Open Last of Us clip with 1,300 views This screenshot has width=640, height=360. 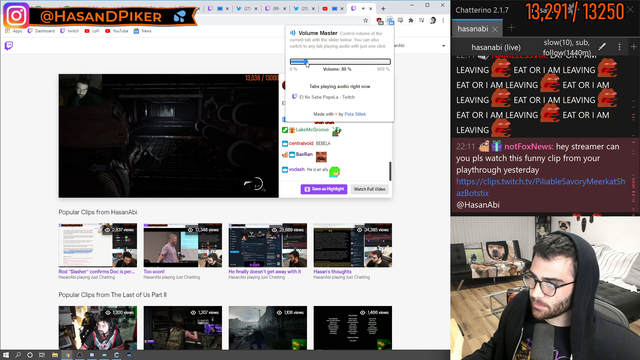coord(98,328)
